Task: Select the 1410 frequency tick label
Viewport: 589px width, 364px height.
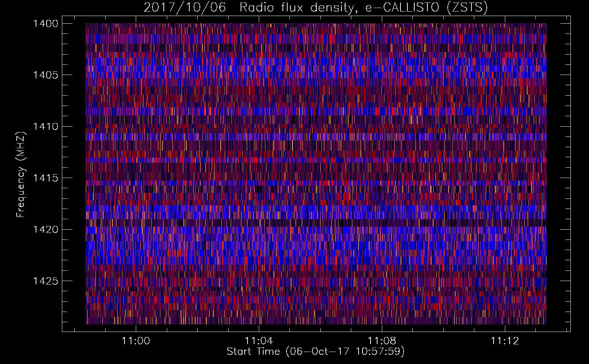Action: (x=46, y=127)
